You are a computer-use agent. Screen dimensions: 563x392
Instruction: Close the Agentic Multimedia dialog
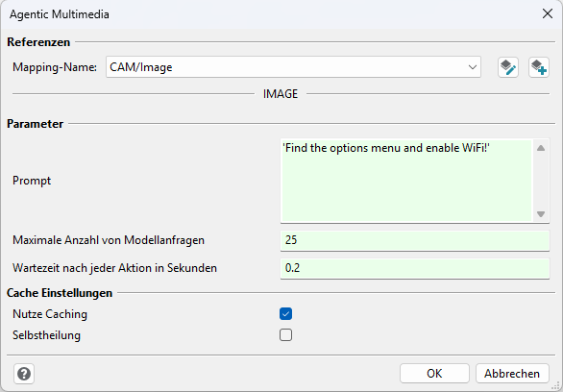point(548,14)
